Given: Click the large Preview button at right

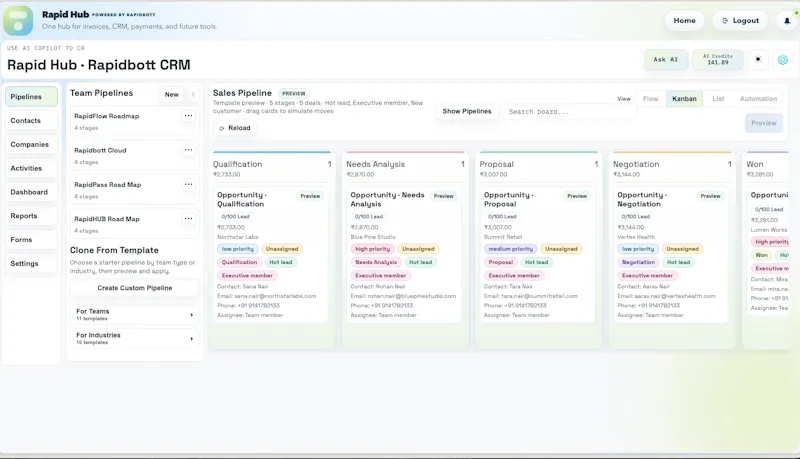Looking at the screenshot, I should coord(763,123).
